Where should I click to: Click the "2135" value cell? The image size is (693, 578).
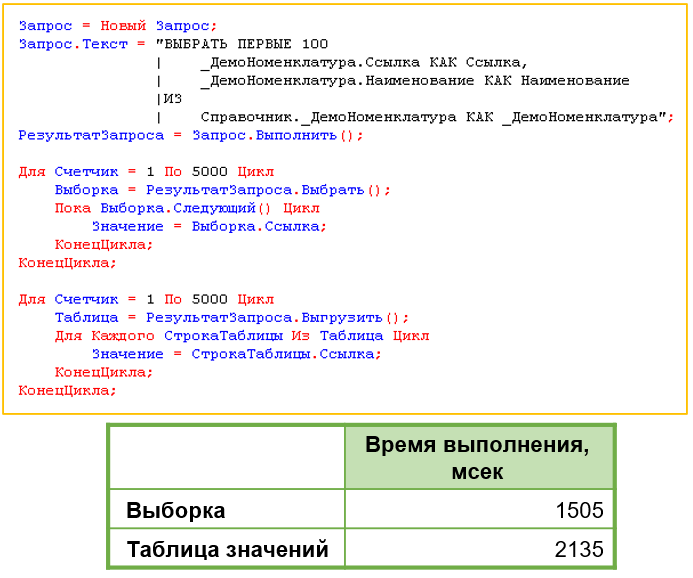pos(479,548)
